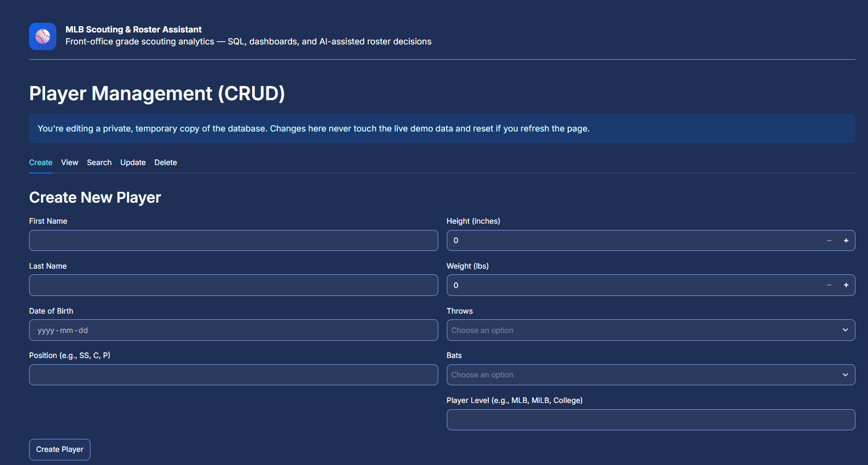Image resolution: width=868 pixels, height=465 pixels.
Task: Open the Bats dropdown
Action: [x=651, y=375]
